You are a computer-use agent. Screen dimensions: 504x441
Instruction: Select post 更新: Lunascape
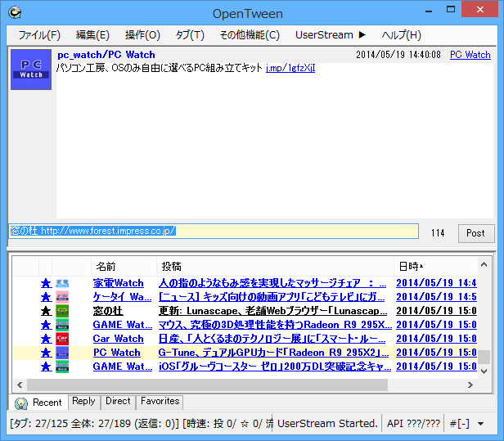pyautogui.click(x=273, y=311)
